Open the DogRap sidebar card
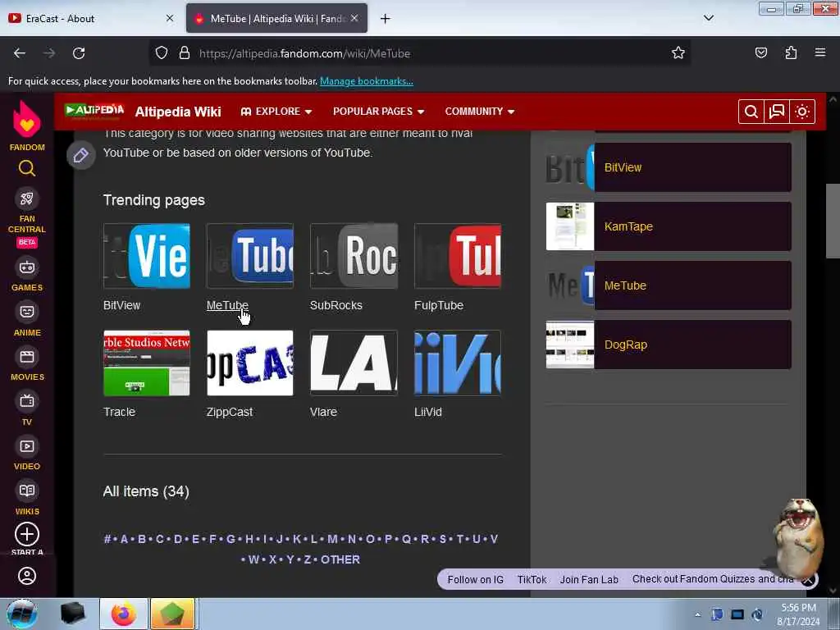840x630 pixels. 669,345
